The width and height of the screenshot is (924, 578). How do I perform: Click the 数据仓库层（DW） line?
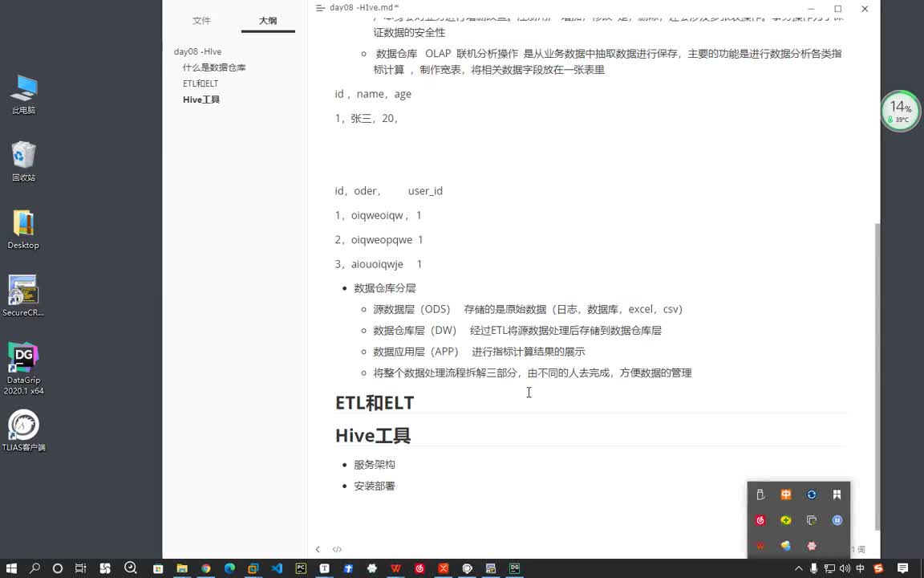click(517, 330)
